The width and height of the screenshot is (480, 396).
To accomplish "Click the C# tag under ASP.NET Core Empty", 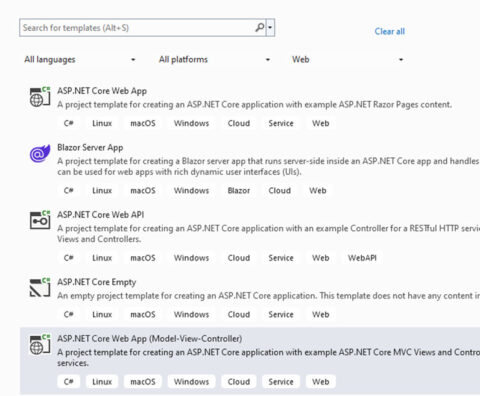I will 68,315.
